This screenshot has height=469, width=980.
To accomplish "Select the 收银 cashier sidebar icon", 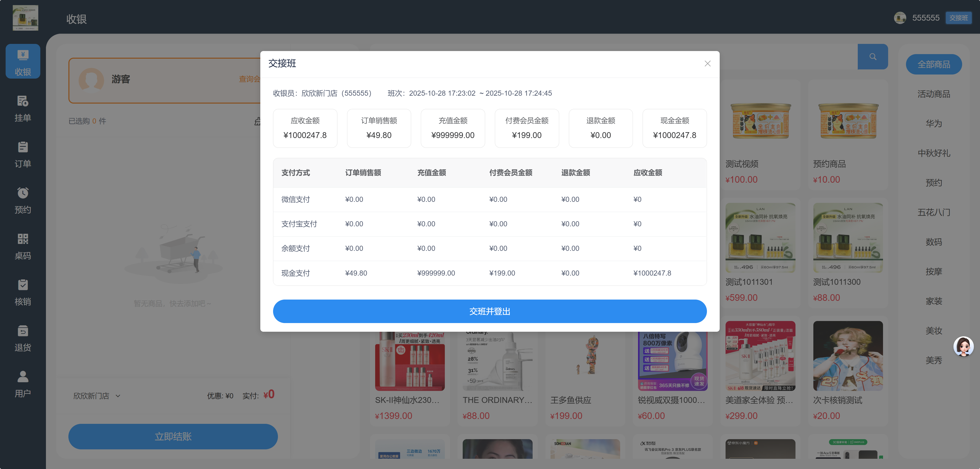I will click(x=23, y=61).
